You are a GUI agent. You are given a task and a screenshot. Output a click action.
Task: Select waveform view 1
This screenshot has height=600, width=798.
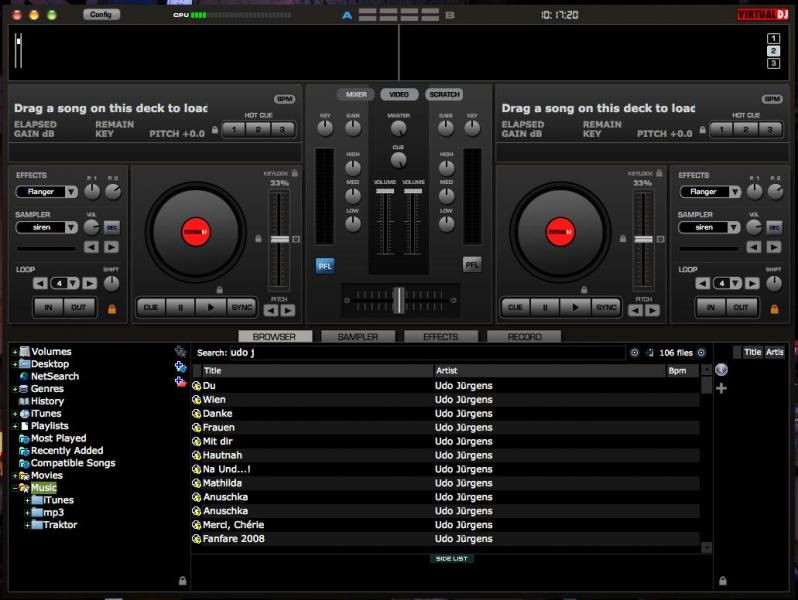(x=773, y=38)
